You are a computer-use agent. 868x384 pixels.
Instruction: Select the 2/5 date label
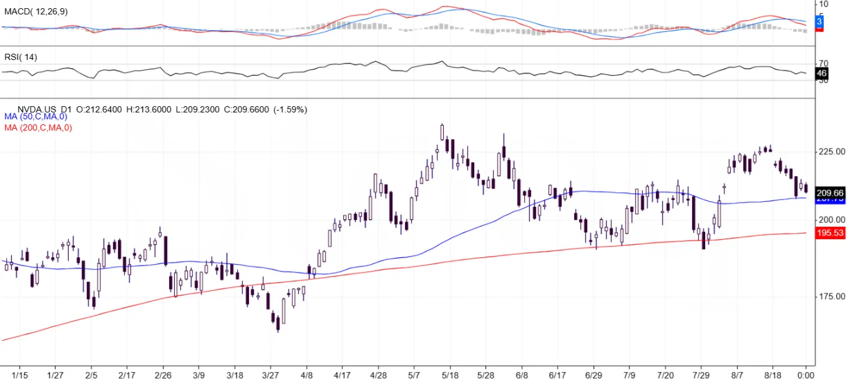point(91,375)
